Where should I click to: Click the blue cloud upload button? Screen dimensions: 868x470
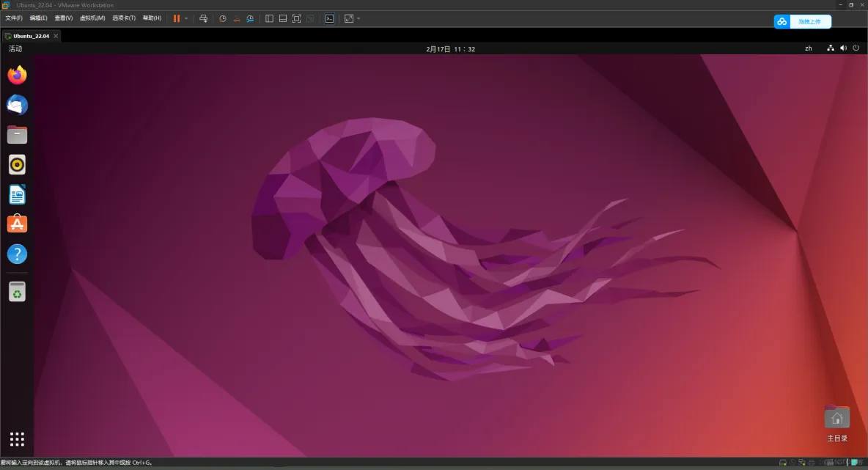802,21
